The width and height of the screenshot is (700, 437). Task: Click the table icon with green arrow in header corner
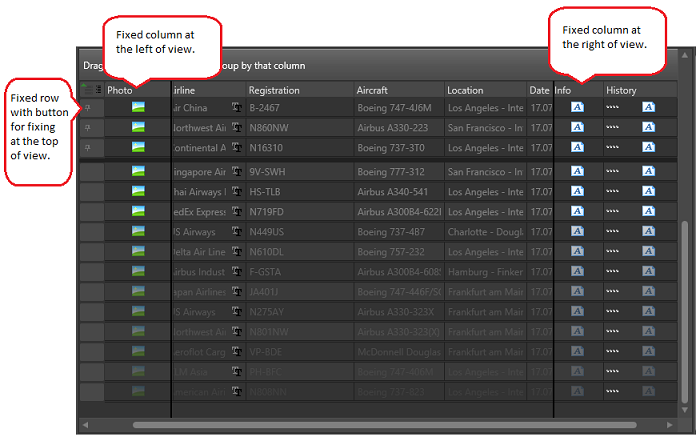coord(86,89)
